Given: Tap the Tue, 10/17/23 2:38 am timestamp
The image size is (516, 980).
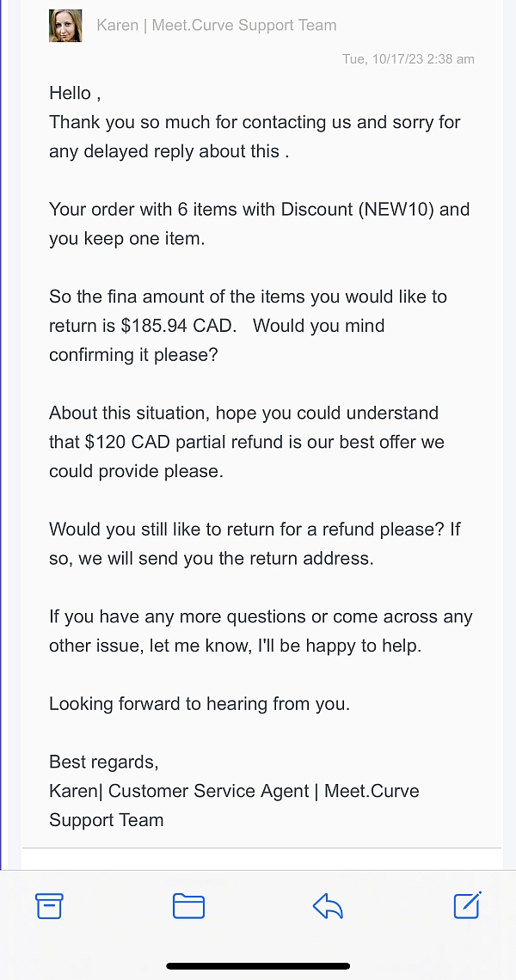Looking at the screenshot, I should pos(408,59).
